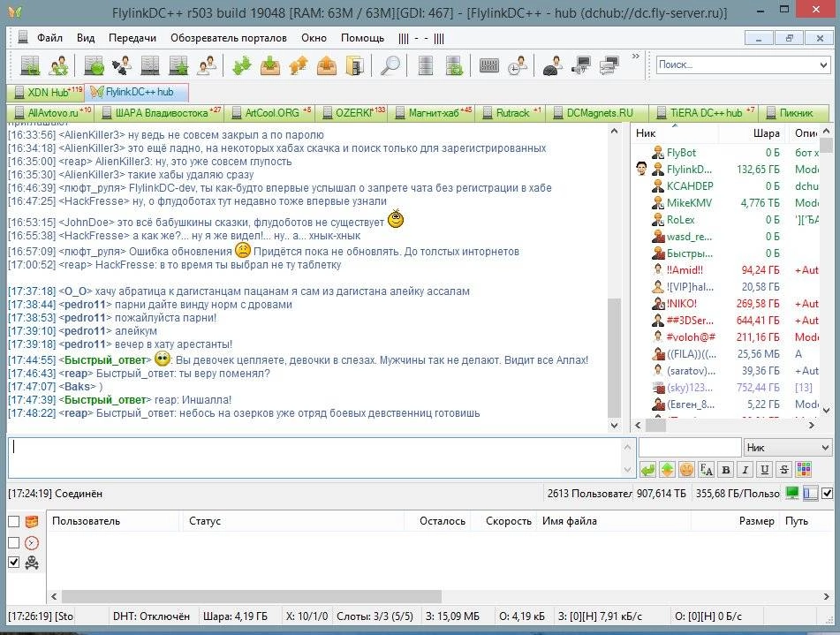Open the text color palette picker

tap(804, 470)
